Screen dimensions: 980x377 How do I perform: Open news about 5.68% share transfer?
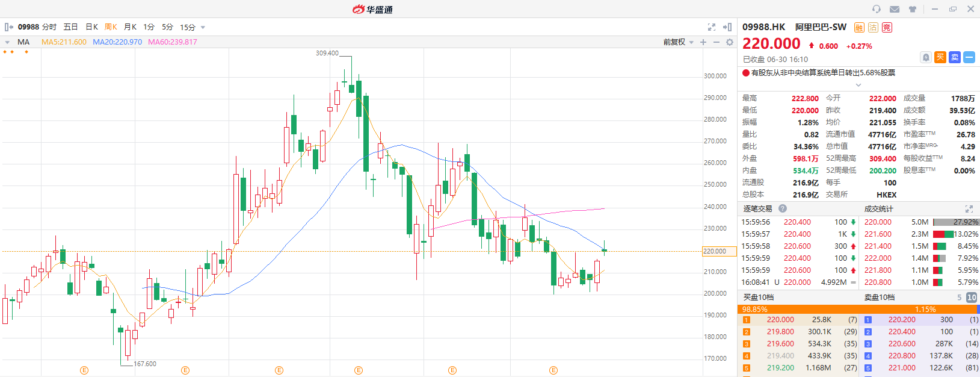[824, 73]
